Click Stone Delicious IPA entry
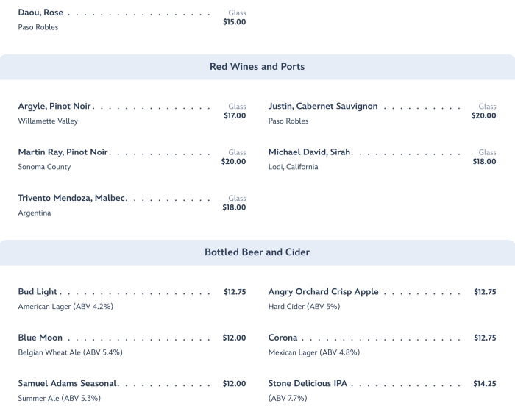The image size is (515, 420). click(308, 384)
